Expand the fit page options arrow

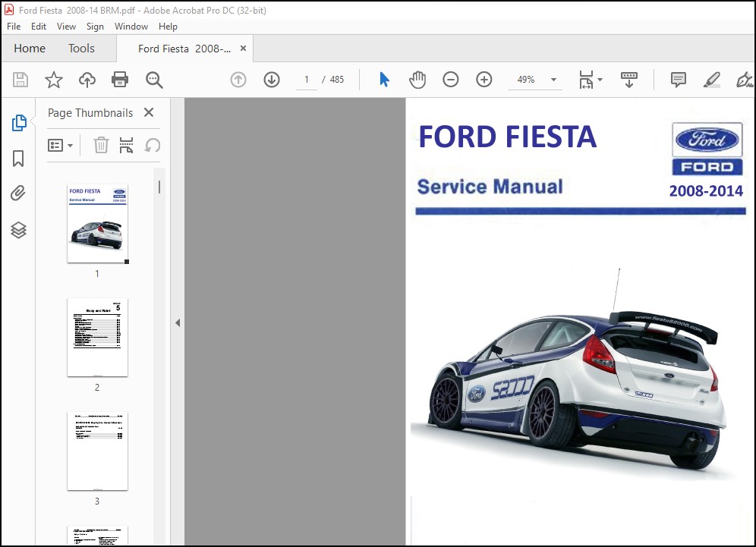[x=600, y=80]
